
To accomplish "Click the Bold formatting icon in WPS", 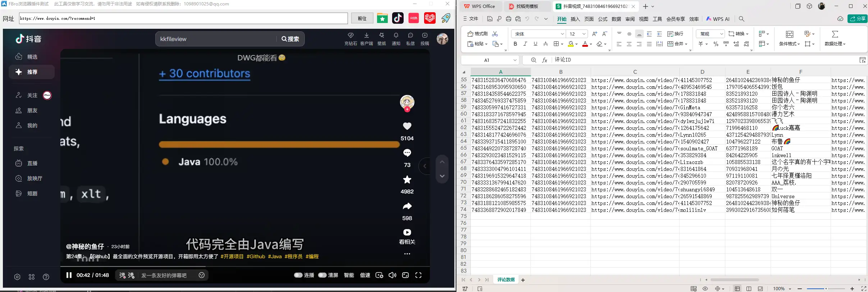I will tap(515, 44).
